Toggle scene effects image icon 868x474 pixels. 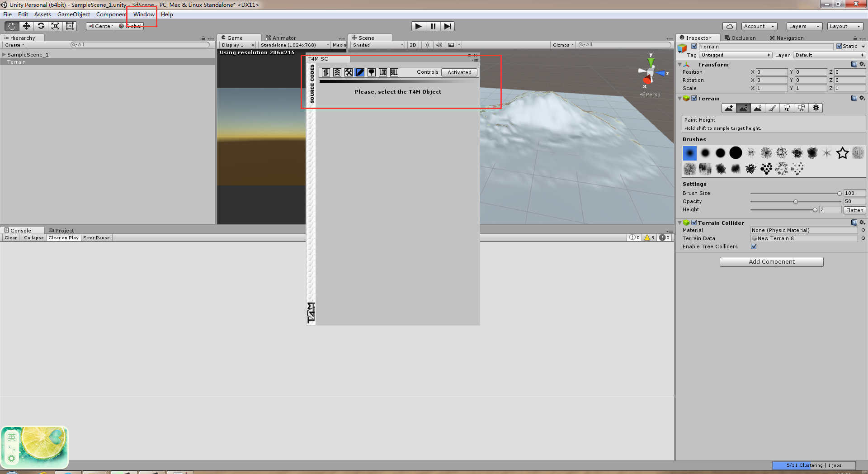(451, 45)
